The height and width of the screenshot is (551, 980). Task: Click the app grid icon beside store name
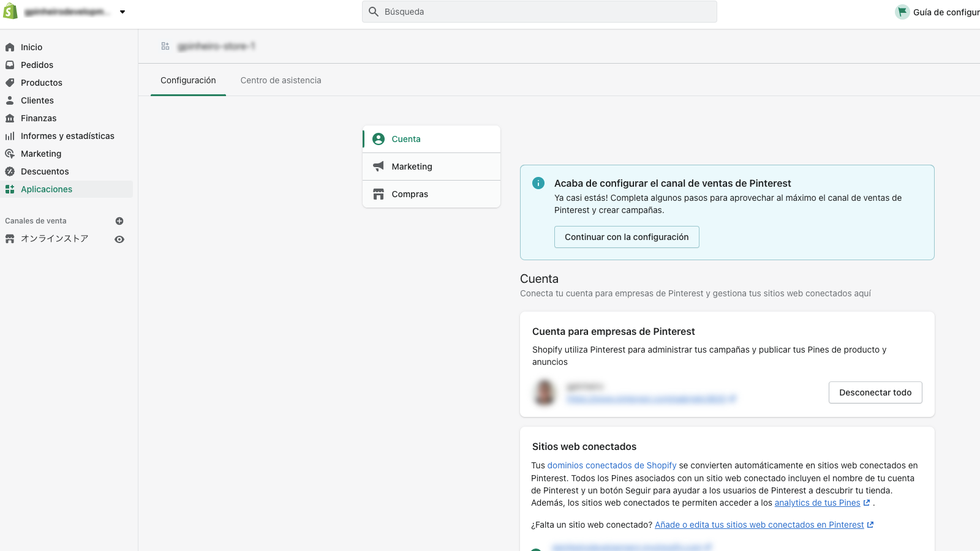(x=165, y=46)
